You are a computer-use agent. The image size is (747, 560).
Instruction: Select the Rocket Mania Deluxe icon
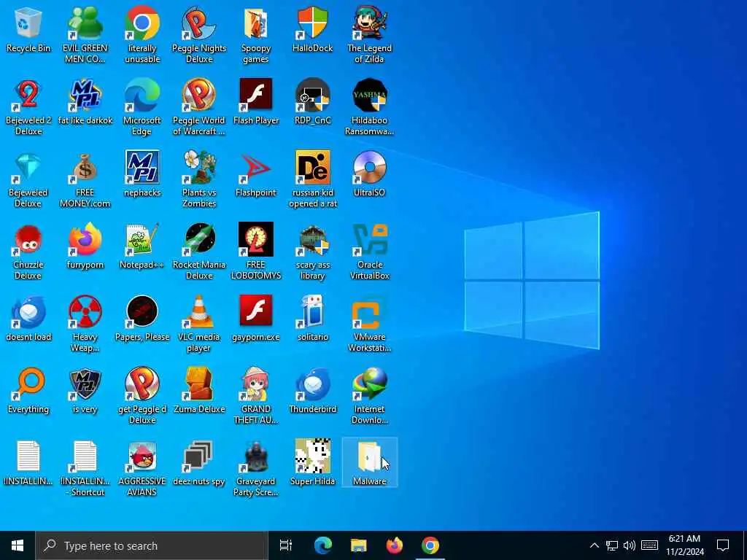click(199, 252)
